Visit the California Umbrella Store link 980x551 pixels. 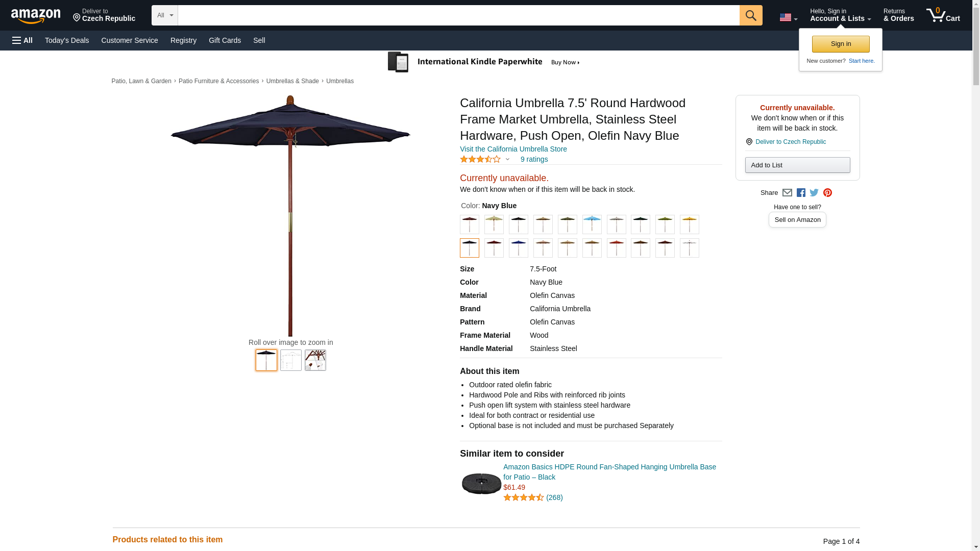(x=513, y=149)
